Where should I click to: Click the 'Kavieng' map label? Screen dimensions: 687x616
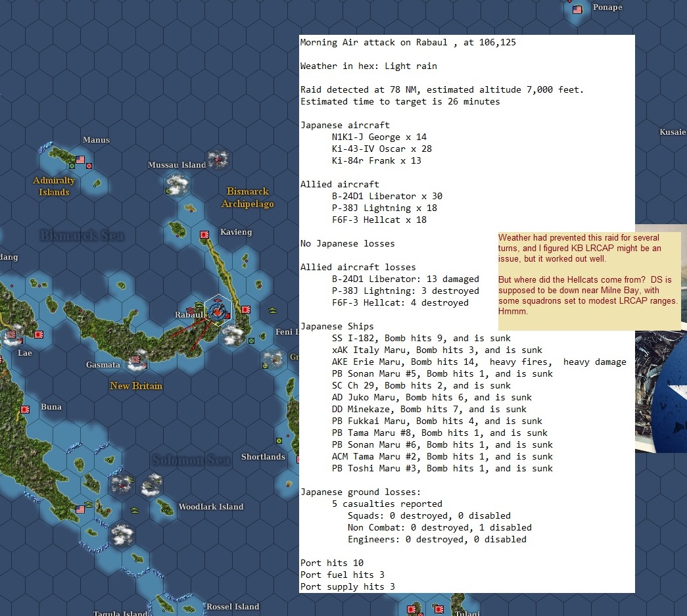click(236, 232)
